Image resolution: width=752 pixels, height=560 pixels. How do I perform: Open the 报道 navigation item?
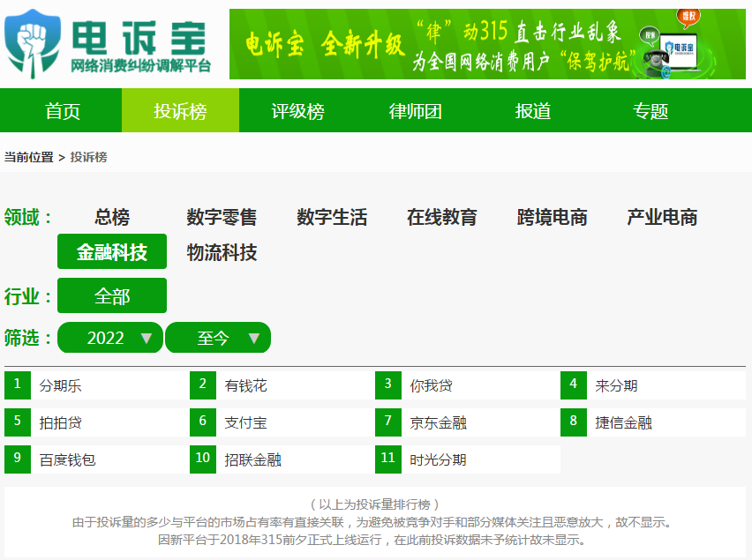[533, 110]
